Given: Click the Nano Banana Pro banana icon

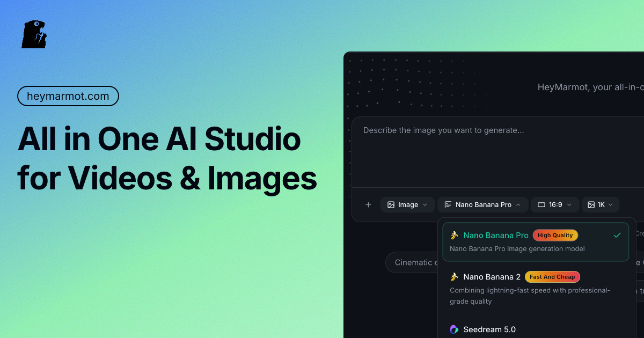Looking at the screenshot, I should coord(454,235).
